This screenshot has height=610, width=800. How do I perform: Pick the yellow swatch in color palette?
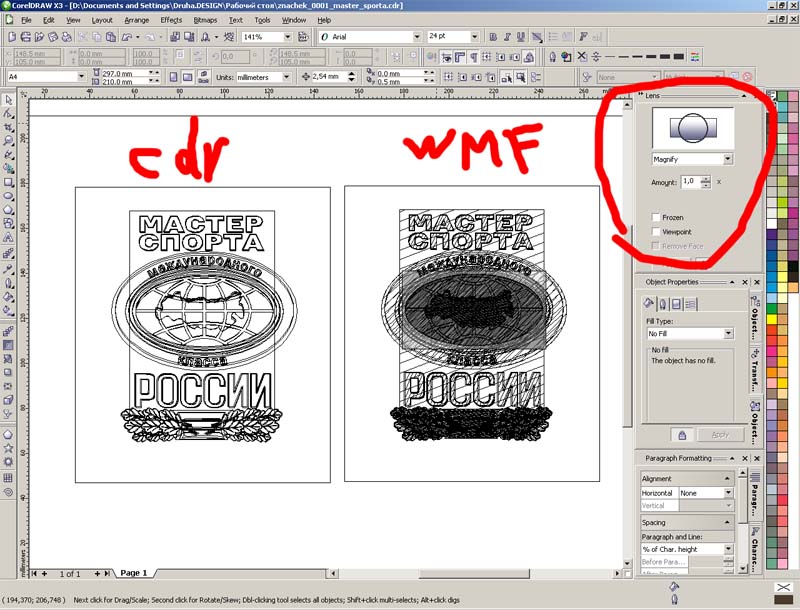point(771,320)
